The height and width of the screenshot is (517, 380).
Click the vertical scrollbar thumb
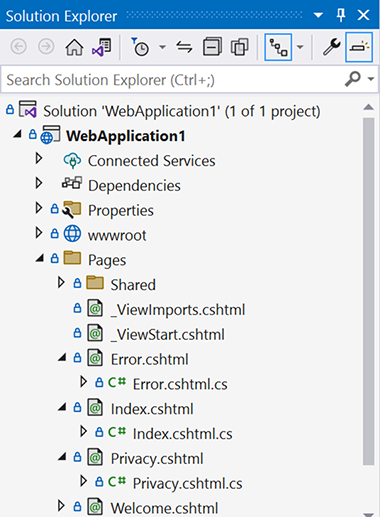[368, 291]
